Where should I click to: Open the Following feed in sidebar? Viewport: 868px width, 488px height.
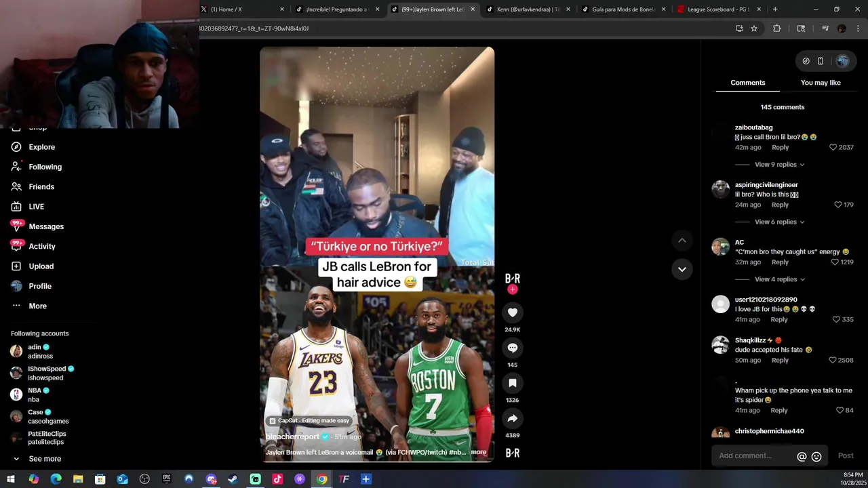[x=37, y=167]
